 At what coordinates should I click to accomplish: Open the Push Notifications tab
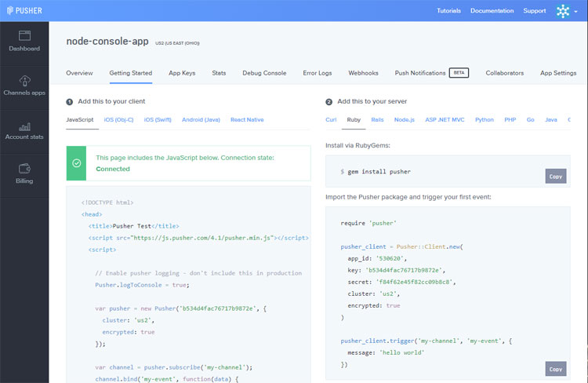pyautogui.click(x=420, y=73)
